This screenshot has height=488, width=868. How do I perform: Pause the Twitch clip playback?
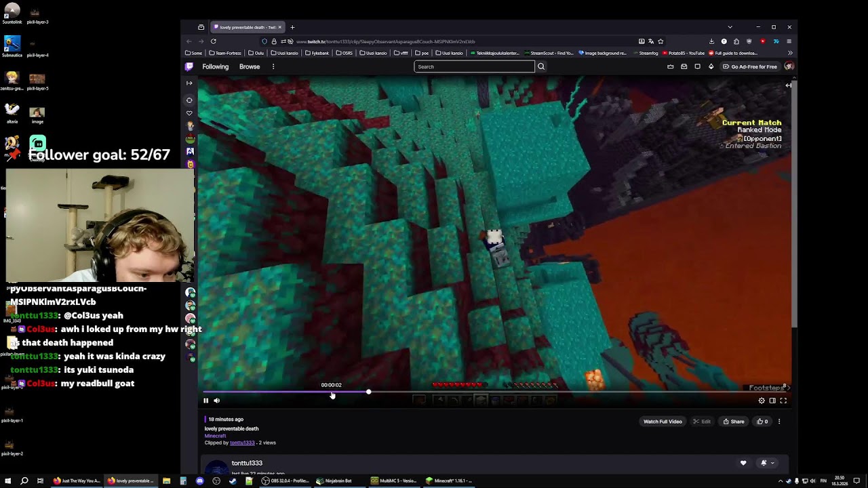[x=205, y=401]
